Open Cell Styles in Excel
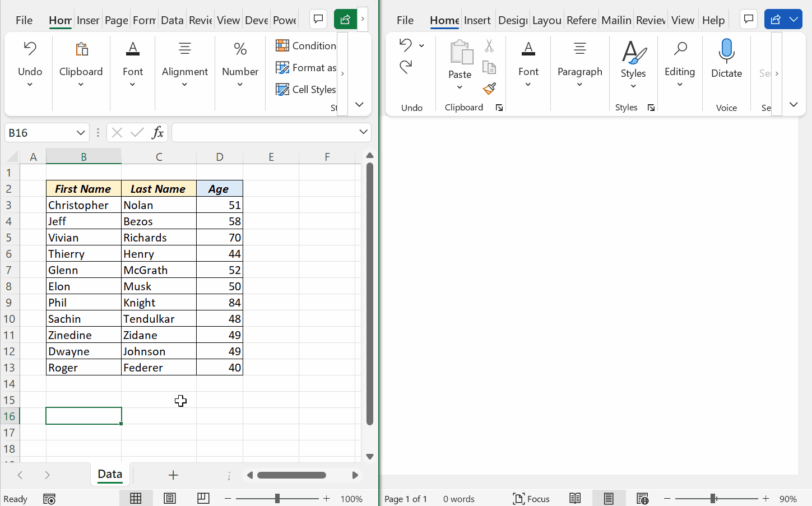 click(x=305, y=89)
